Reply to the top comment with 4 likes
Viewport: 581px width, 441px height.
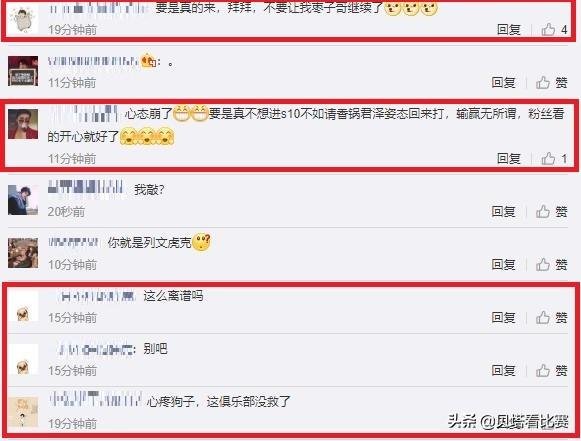[508, 29]
